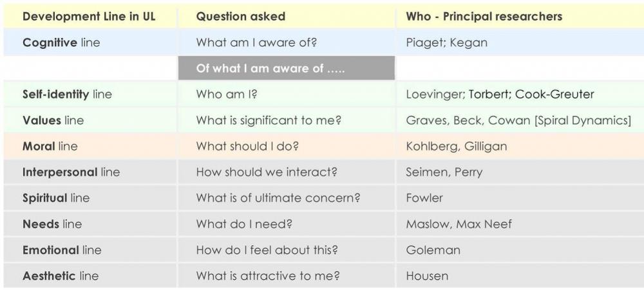The image size is (644, 290).
Task: Select the 'Question asked' column header
Action: [x=241, y=17]
